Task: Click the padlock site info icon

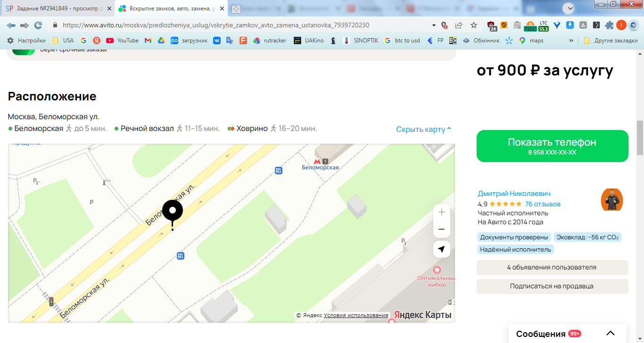Action: click(x=55, y=25)
